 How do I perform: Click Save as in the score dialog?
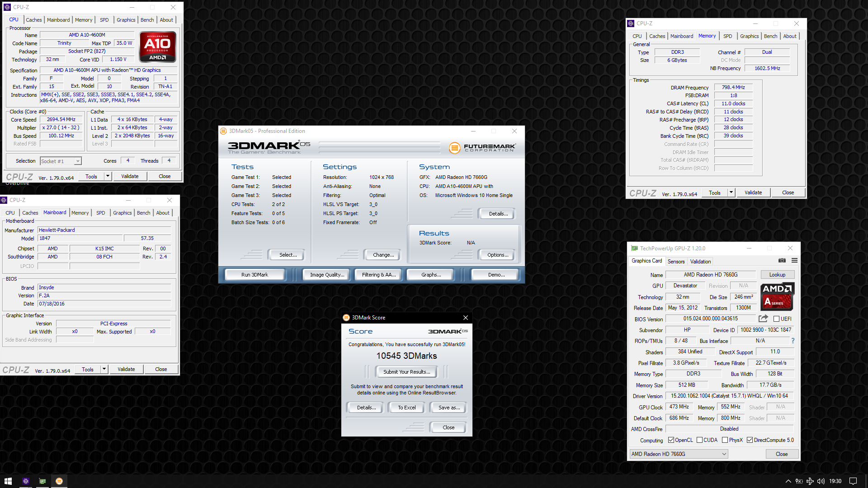click(449, 408)
